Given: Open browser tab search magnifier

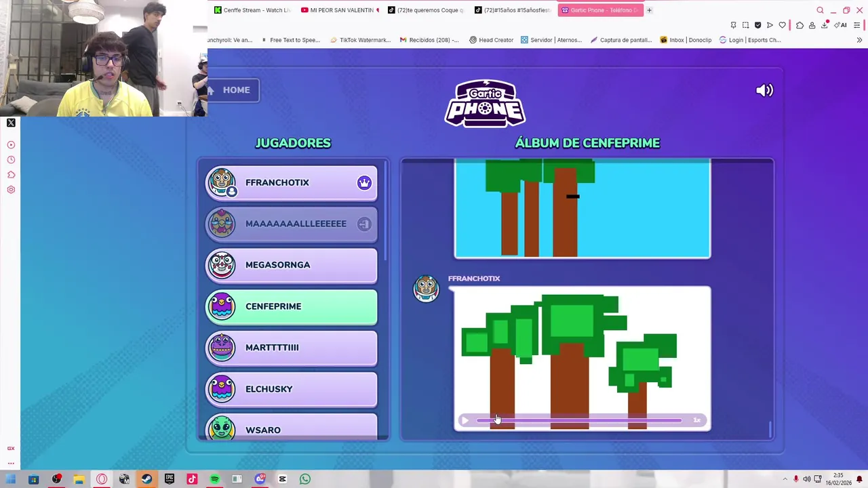Looking at the screenshot, I should click(x=820, y=10).
